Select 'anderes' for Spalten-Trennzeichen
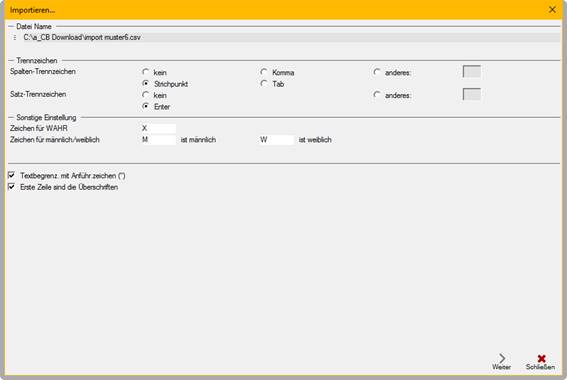 [x=377, y=72]
